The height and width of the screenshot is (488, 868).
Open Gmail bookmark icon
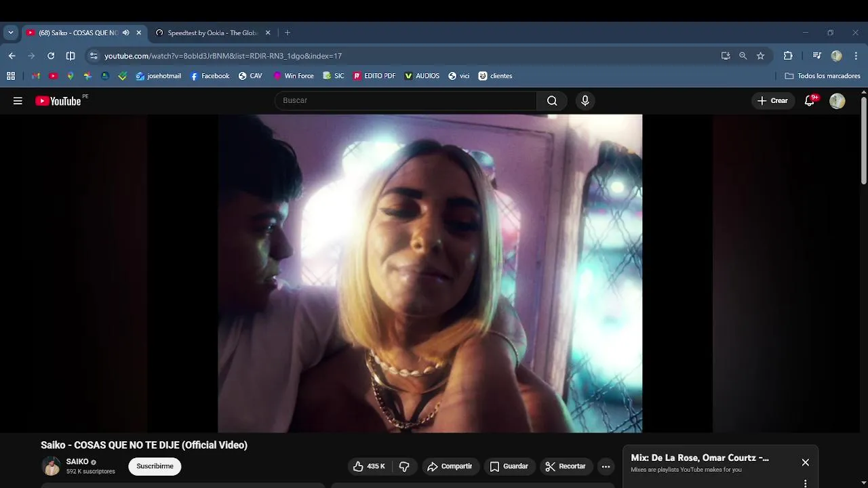(36, 76)
